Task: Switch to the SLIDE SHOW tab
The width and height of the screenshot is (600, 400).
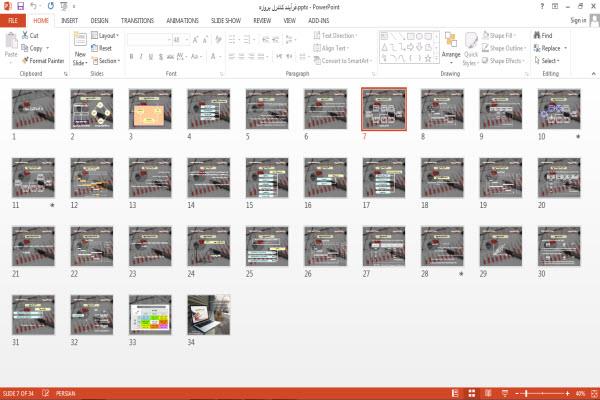Action: click(226, 20)
